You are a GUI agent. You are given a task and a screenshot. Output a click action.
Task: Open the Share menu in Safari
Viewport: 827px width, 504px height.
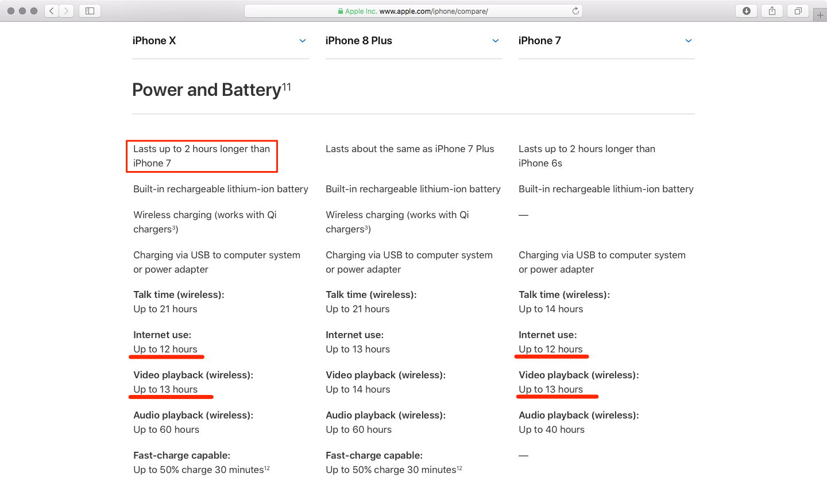(772, 10)
